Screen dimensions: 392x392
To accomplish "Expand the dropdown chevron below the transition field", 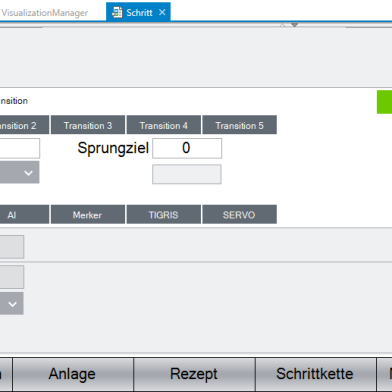I will tap(28, 173).
